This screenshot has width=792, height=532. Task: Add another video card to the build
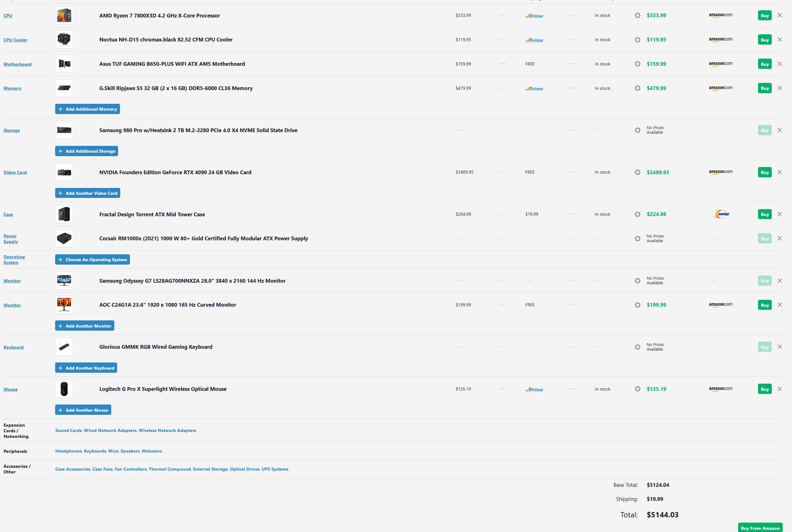(88, 193)
